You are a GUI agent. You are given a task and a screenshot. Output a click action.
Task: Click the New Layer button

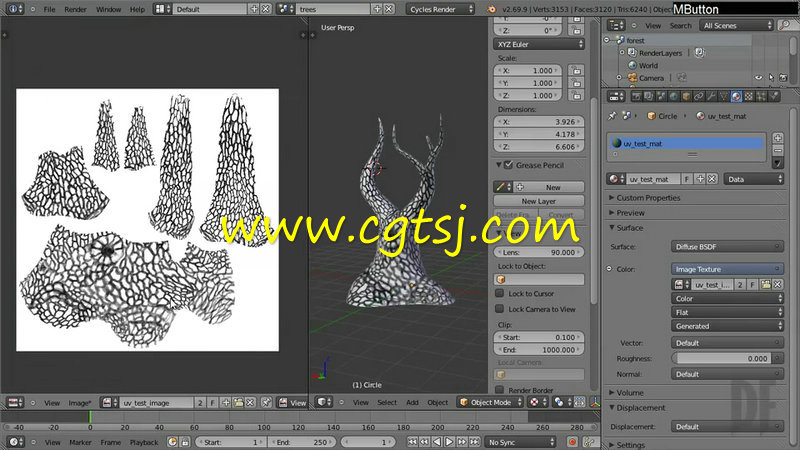[539, 201]
